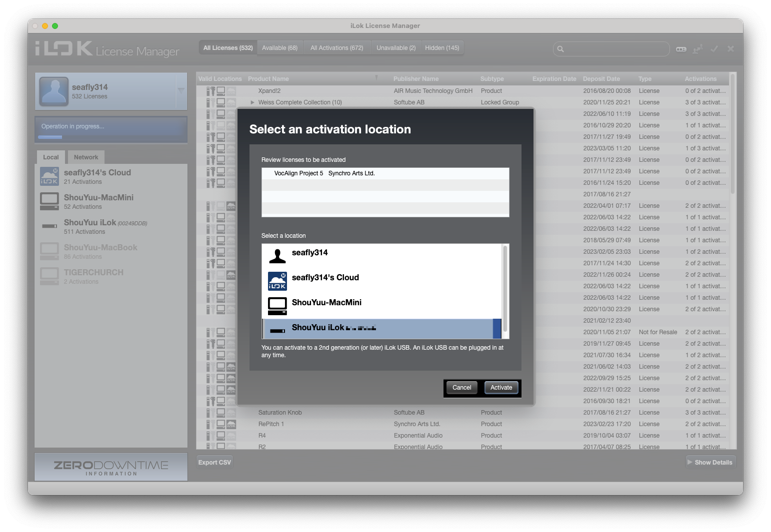771x532 pixels.
Task: Select ShouYuu-MacBook in sidebar
Action: [111, 252]
